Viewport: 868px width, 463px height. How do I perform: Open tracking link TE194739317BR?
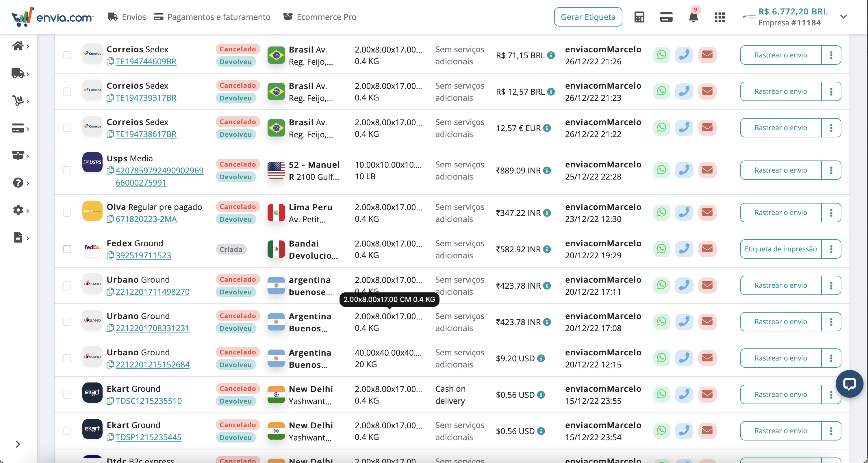point(146,98)
